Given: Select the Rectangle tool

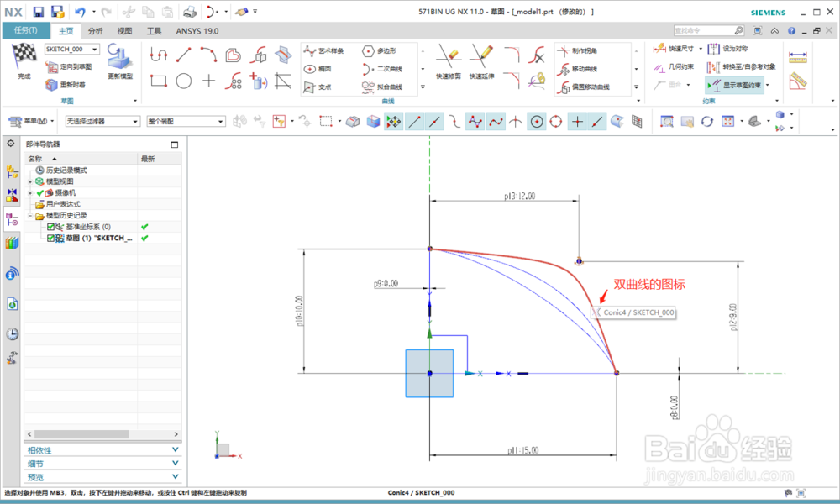Looking at the screenshot, I should [159, 81].
